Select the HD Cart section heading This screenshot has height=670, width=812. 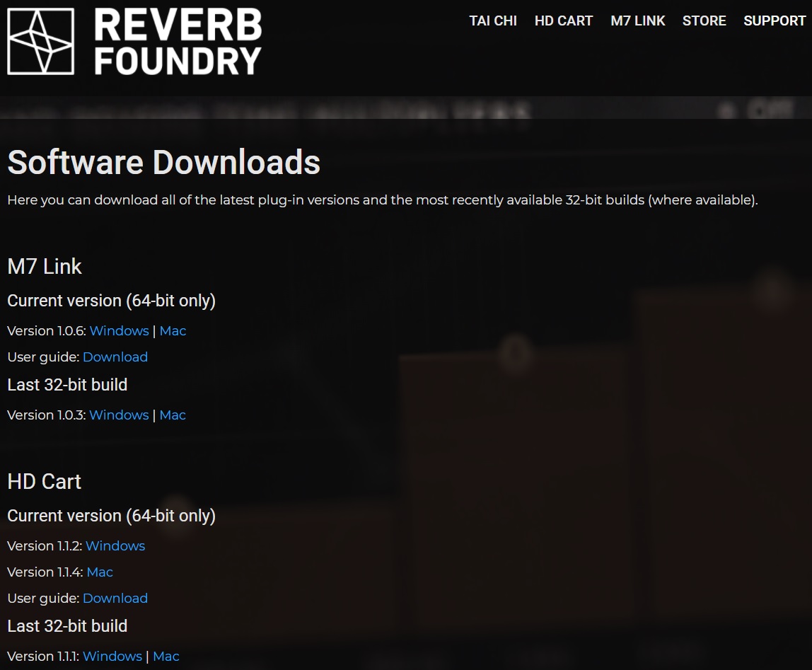point(43,482)
